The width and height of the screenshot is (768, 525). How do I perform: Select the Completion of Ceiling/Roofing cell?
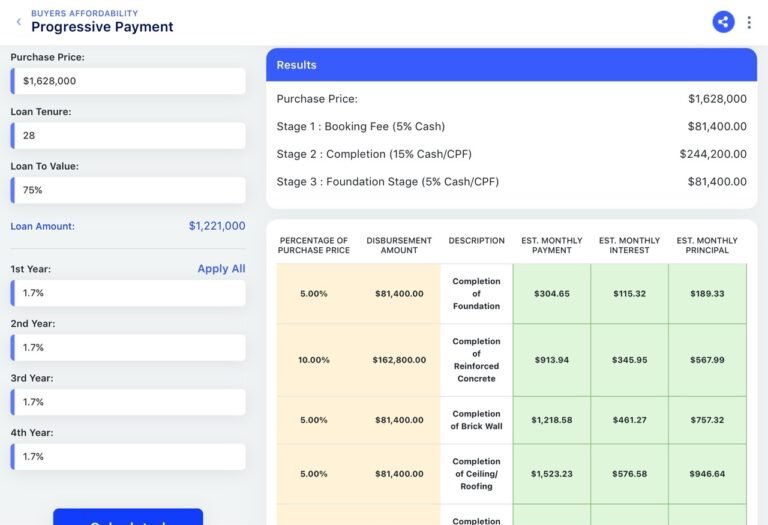click(x=476, y=474)
